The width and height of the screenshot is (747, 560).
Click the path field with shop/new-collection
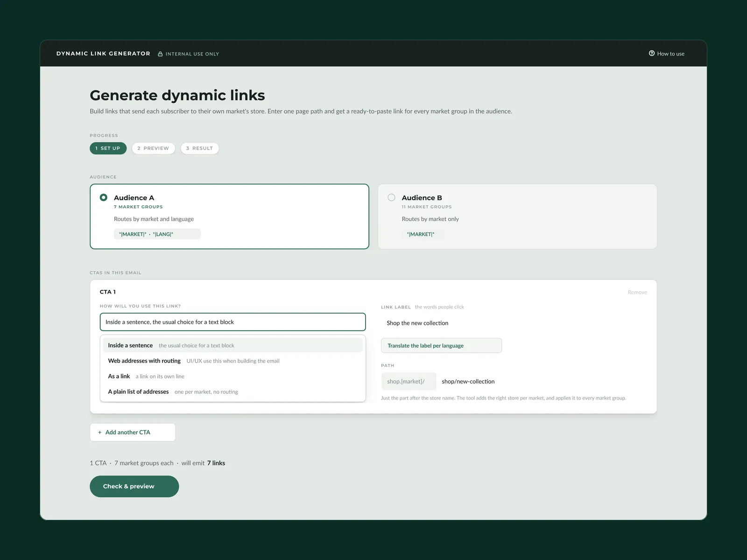coord(542,381)
